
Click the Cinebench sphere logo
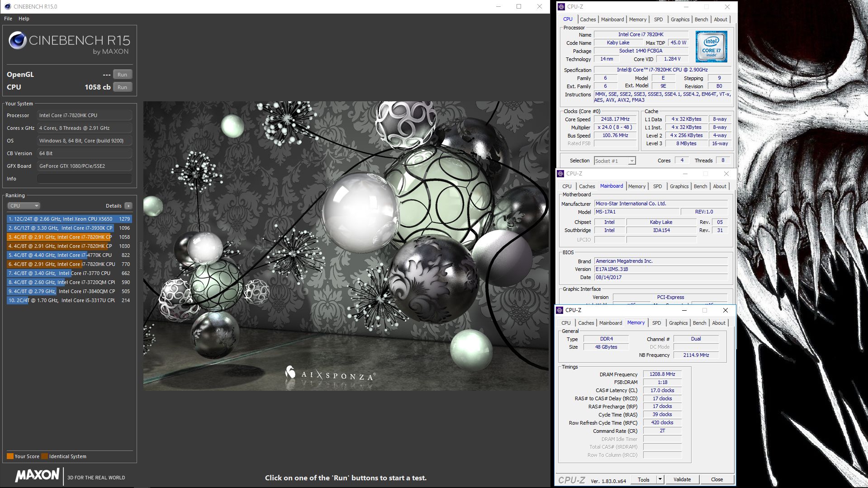coord(18,40)
